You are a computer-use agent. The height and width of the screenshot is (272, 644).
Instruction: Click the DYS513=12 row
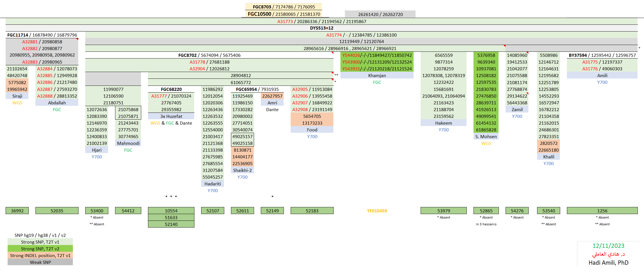[x=321, y=28]
